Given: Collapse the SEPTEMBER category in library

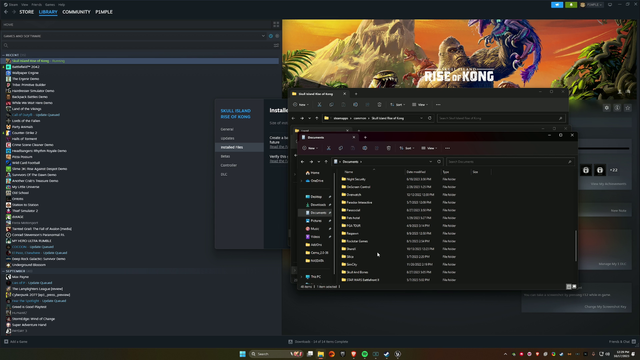Looking at the screenshot, I should point(4,271).
